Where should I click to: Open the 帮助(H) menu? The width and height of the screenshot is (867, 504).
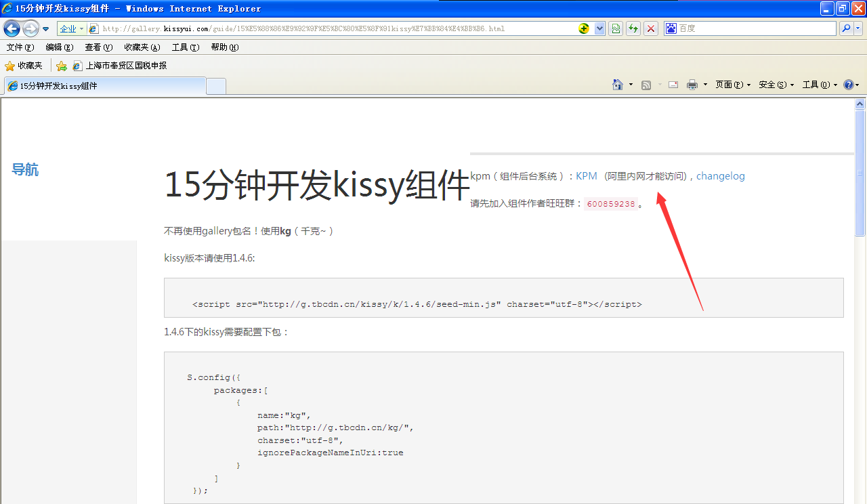(225, 47)
